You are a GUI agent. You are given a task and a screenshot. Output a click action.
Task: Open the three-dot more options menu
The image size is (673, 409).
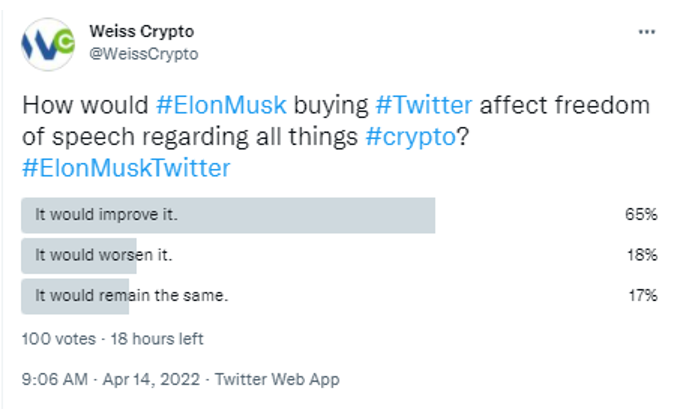coord(646,32)
